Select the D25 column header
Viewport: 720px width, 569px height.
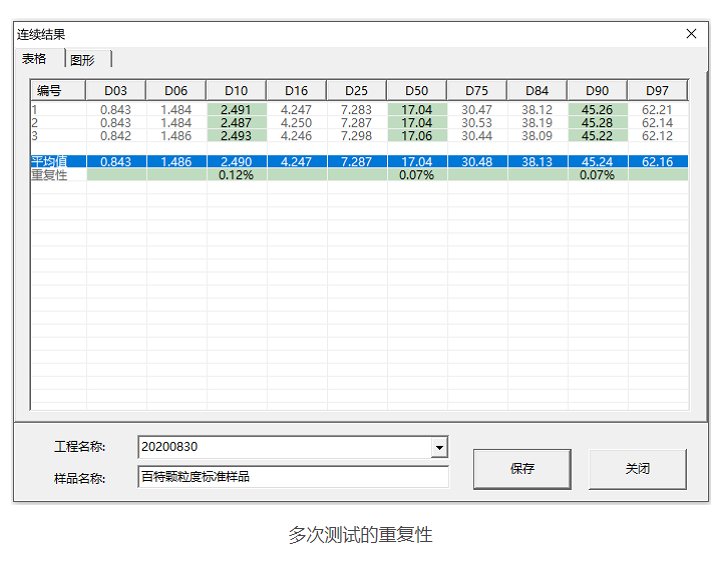356,91
